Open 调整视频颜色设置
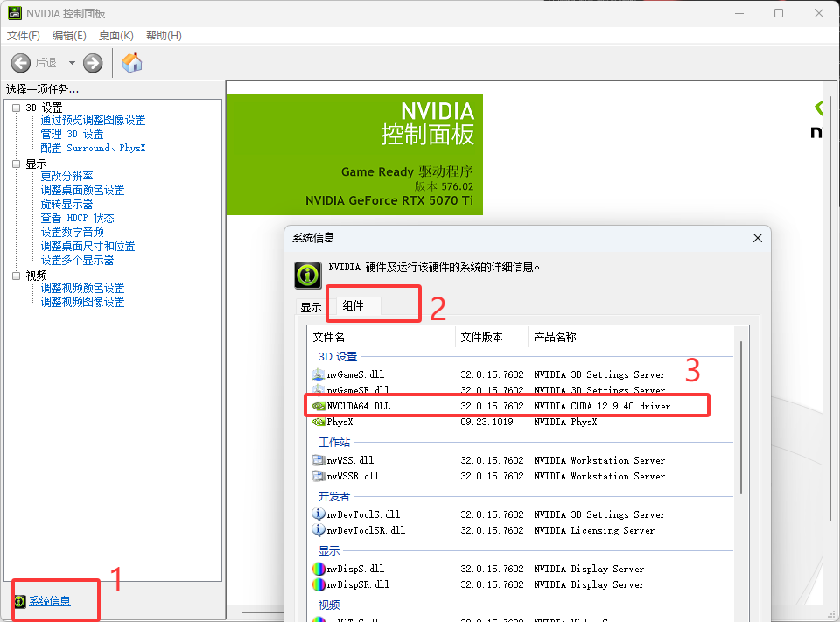Screen dimensions: 840x622 click(x=82, y=288)
